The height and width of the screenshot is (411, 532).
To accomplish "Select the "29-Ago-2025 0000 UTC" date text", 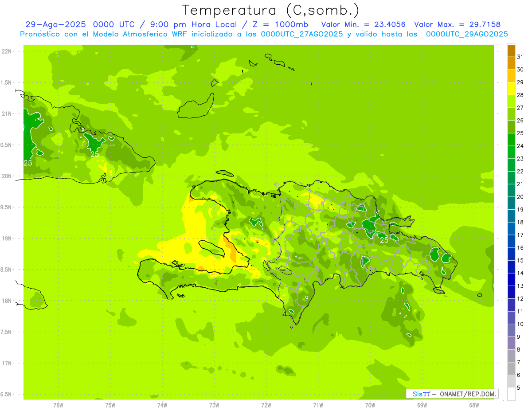I will (x=80, y=24).
